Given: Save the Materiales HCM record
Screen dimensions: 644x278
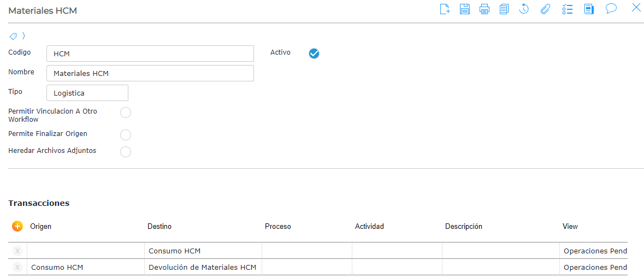Looking at the screenshot, I should tap(465, 9).
